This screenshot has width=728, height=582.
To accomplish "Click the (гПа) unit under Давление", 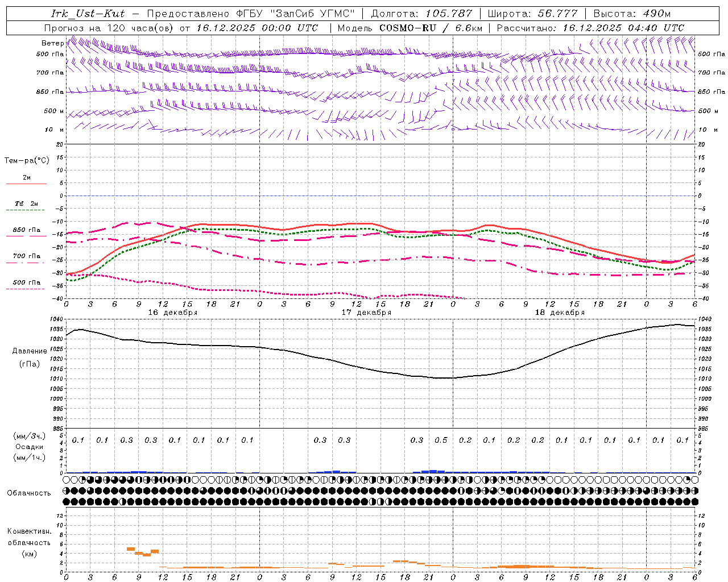I will point(30,364).
